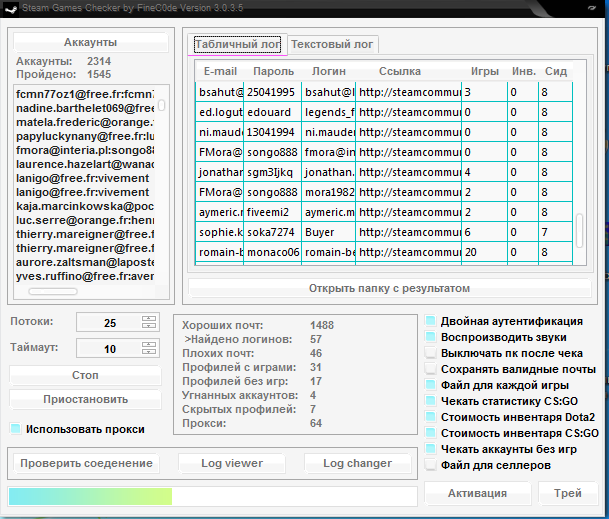Image resolution: width=609 pixels, height=519 pixels.
Task: Click the Сид column header
Action: pyautogui.click(x=556, y=71)
